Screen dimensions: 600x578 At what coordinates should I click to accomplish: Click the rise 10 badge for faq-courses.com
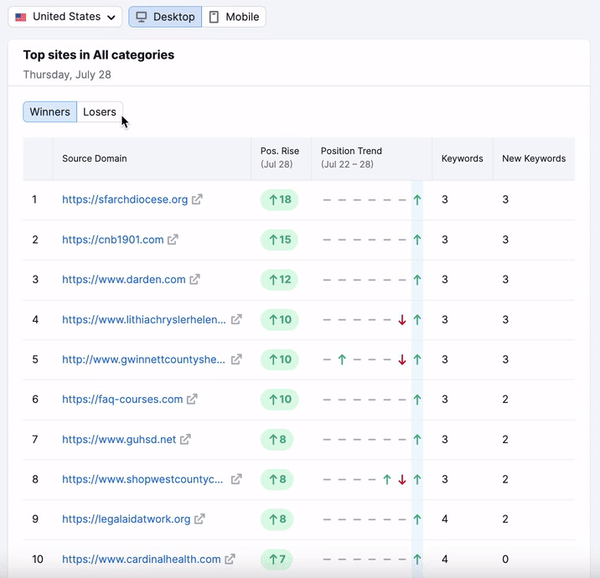click(279, 399)
